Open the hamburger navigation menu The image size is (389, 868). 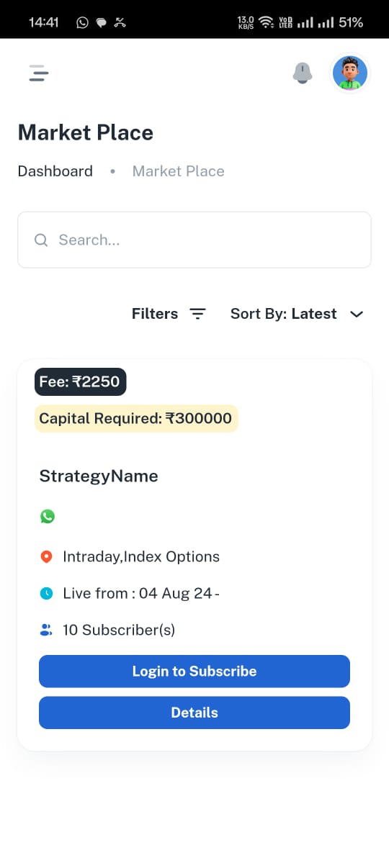click(39, 73)
